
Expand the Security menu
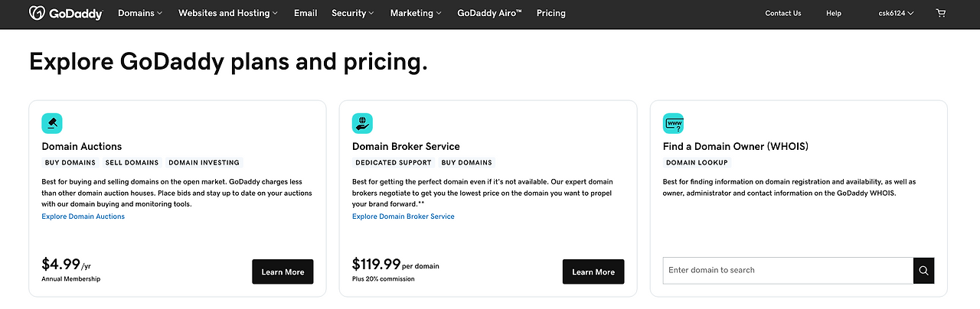tap(353, 13)
